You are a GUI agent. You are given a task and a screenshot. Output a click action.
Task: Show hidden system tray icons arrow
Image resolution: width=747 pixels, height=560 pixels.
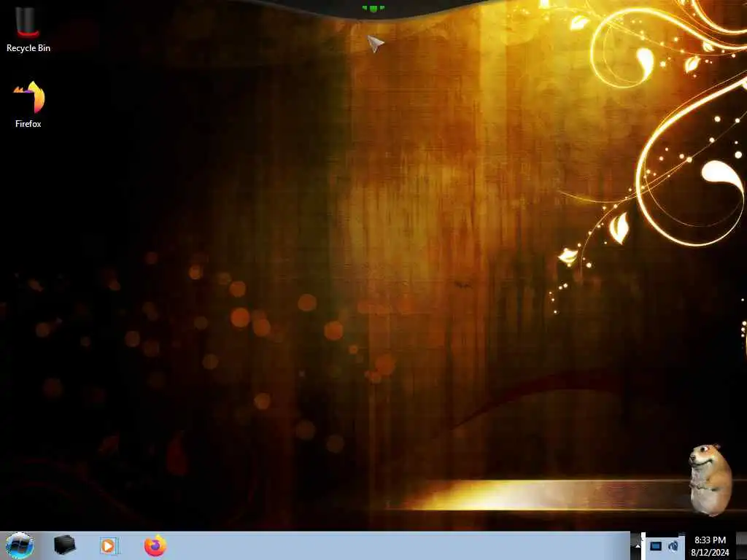pyautogui.click(x=638, y=546)
